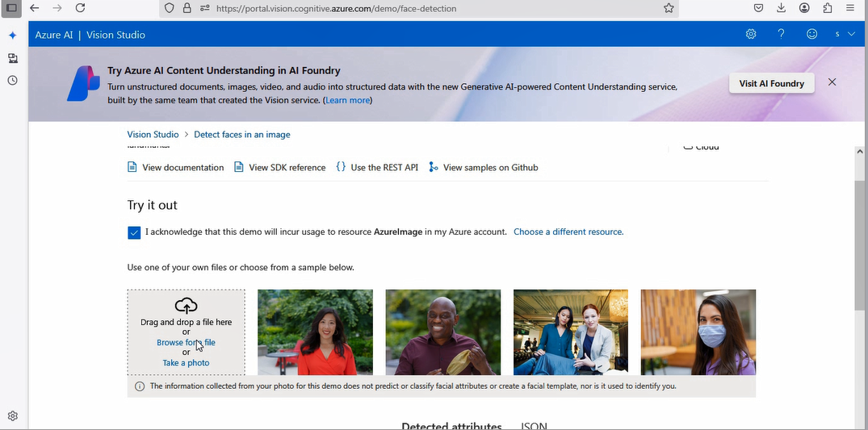Image resolution: width=868 pixels, height=430 pixels.
Task: Click Azure AI title in header
Action: [54, 35]
